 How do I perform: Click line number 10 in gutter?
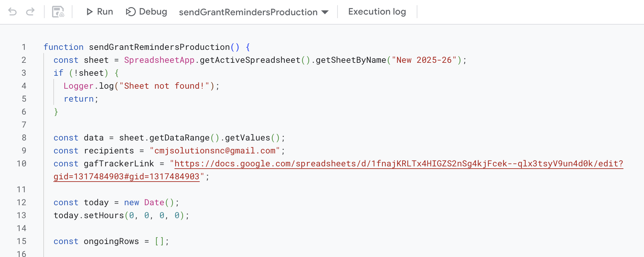pos(21,164)
